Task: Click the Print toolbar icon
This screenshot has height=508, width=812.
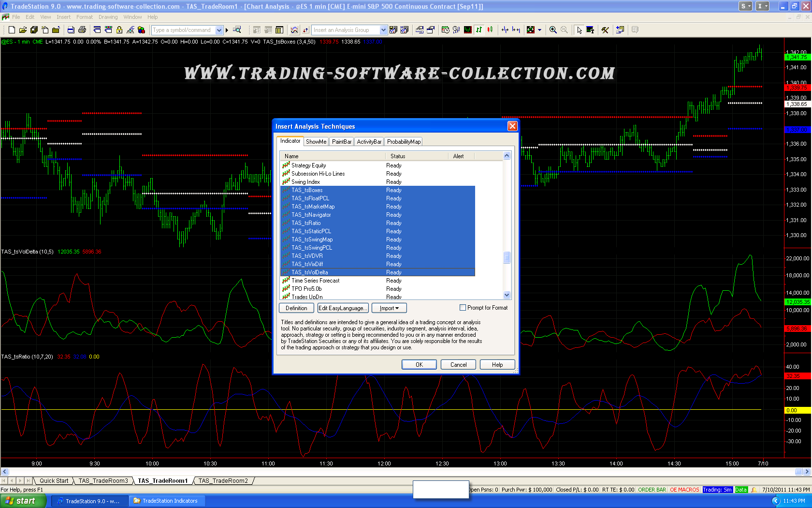Action: pyautogui.click(x=82, y=30)
